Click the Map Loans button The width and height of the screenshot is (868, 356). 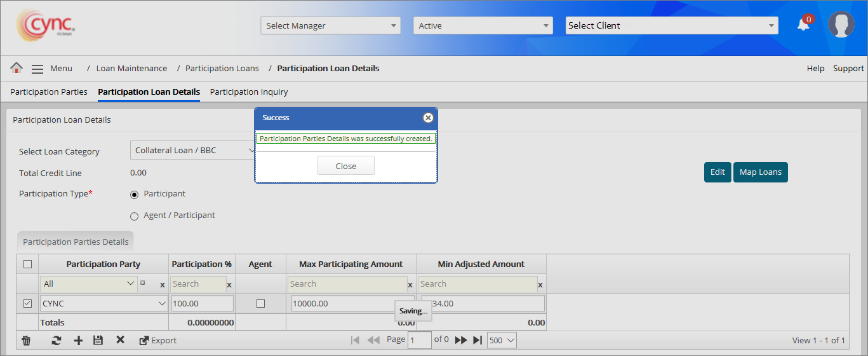point(760,172)
